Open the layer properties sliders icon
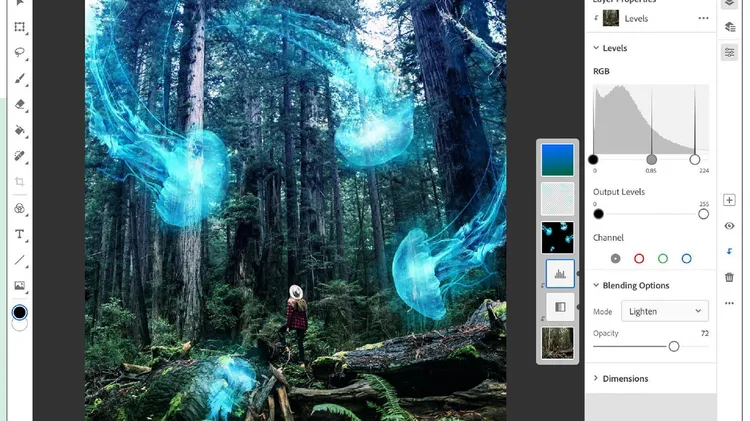The height and width of the screenshot is (421, 750). pyautogui.click(x=729, y=52)
